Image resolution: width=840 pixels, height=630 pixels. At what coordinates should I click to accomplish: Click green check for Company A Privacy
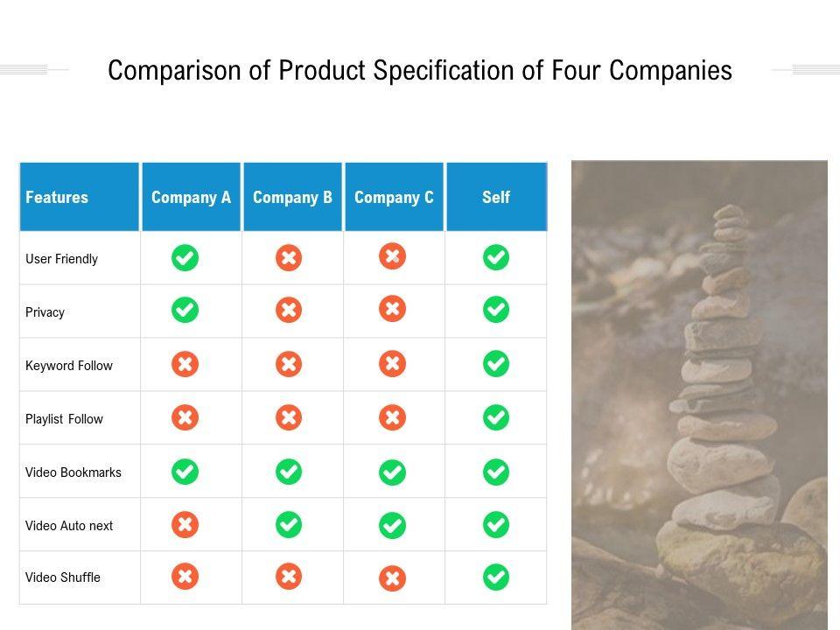[185, 310]
